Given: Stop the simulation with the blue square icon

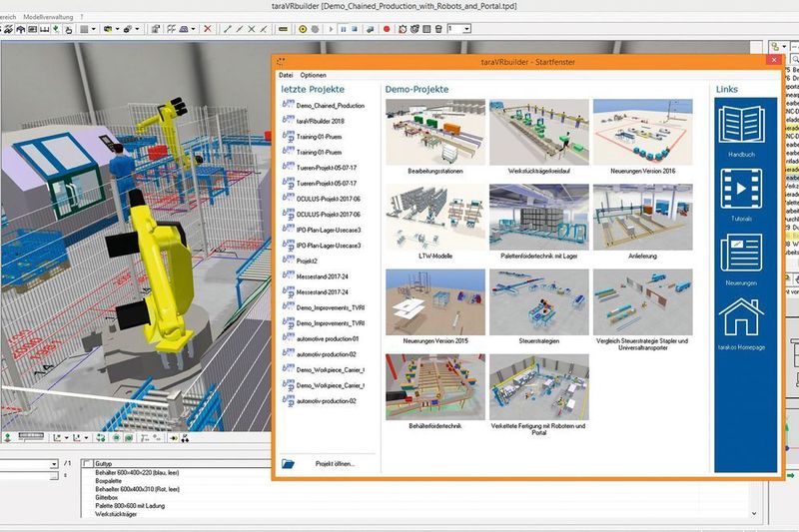Looking at the screenshot, I should pyautogui.click(x=355, y=29).
